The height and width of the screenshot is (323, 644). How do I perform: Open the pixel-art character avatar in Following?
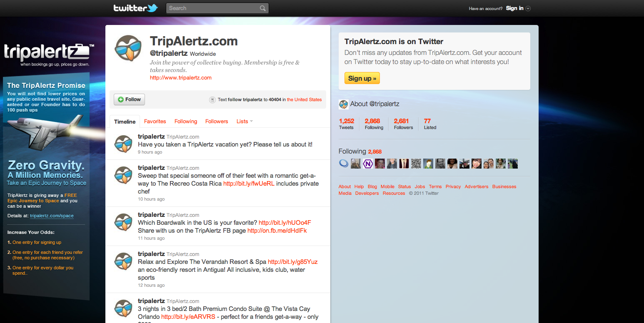[x=428, y=164]
